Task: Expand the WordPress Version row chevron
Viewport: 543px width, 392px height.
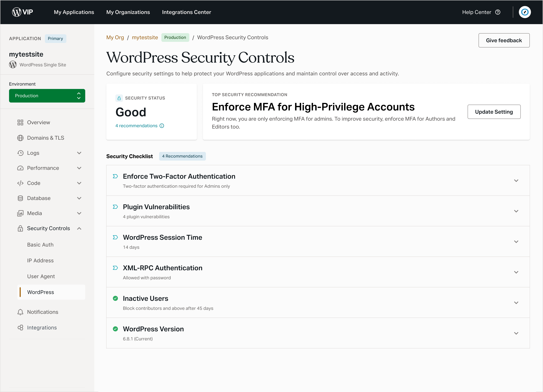Action: coord(516,333)
